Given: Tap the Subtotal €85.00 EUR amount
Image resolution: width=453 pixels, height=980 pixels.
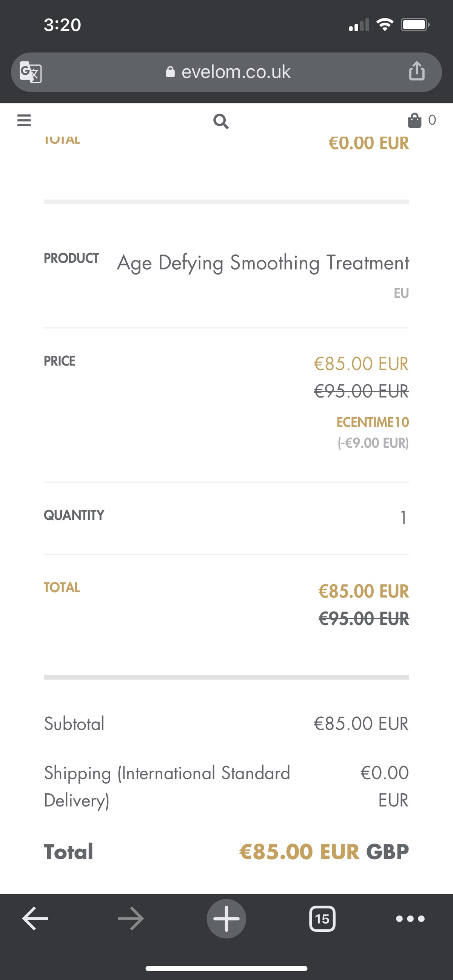Looking at the screenshot, I should pyautogui.click(x=361, y=723).
